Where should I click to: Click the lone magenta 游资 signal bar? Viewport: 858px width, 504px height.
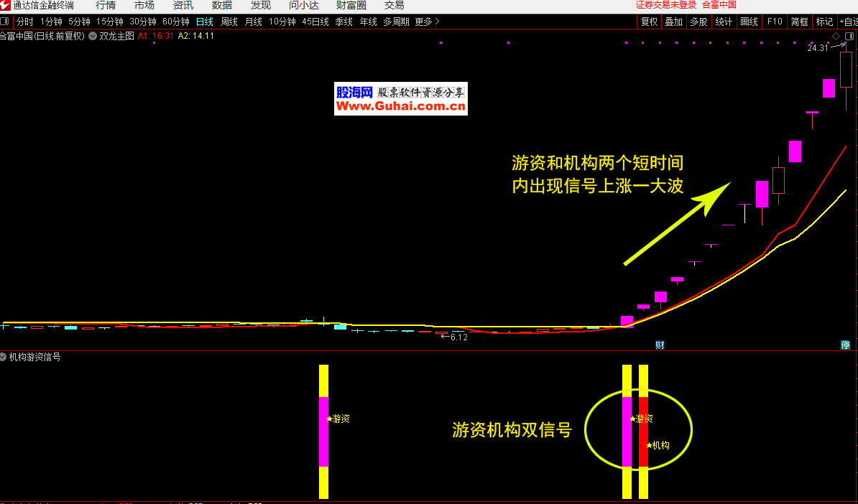tap(323, 431)
